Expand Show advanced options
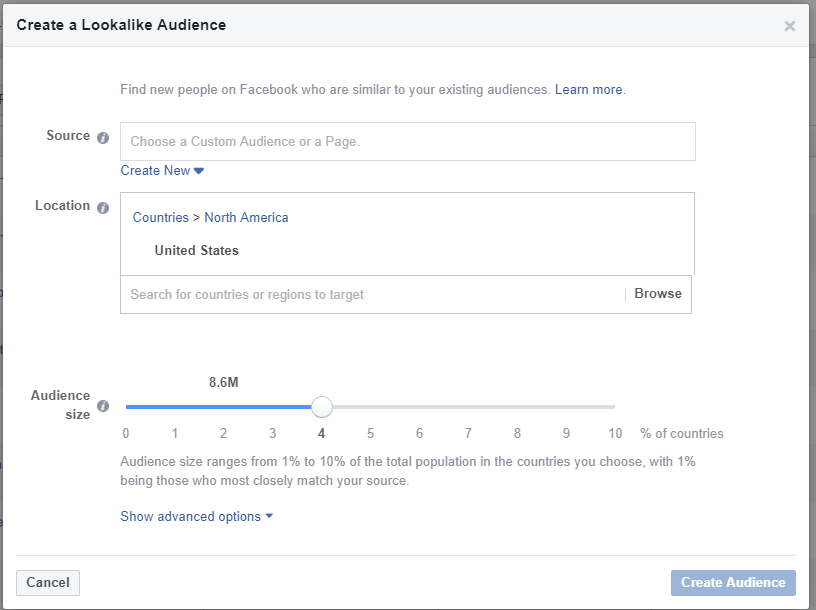The image size is (816, 610). pos(196,517)
